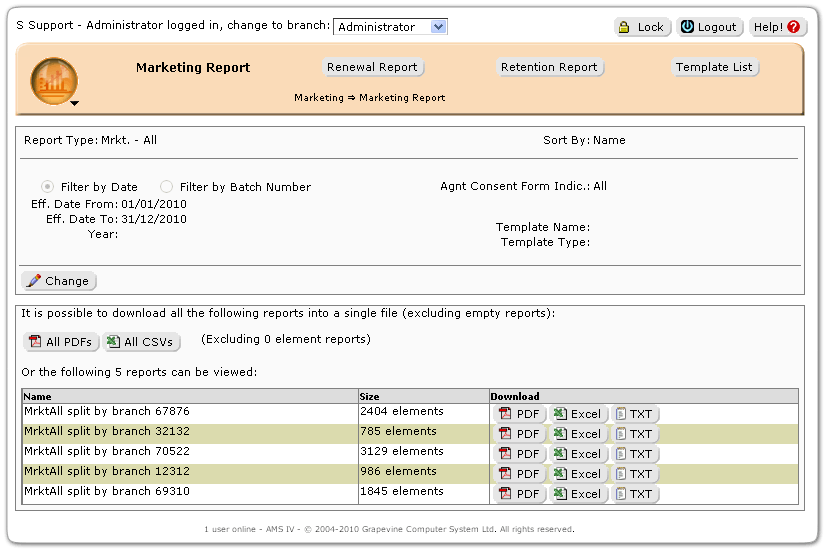The height and width of the screenshot is (554, 829).
Task: Click the orange AMS logo icon
Action: point(54,80)
